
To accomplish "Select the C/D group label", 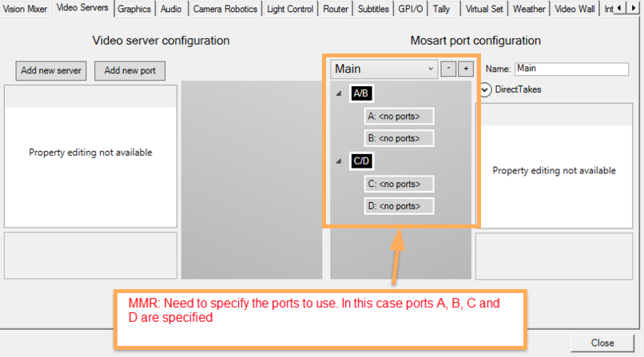I will click(361, 161).
